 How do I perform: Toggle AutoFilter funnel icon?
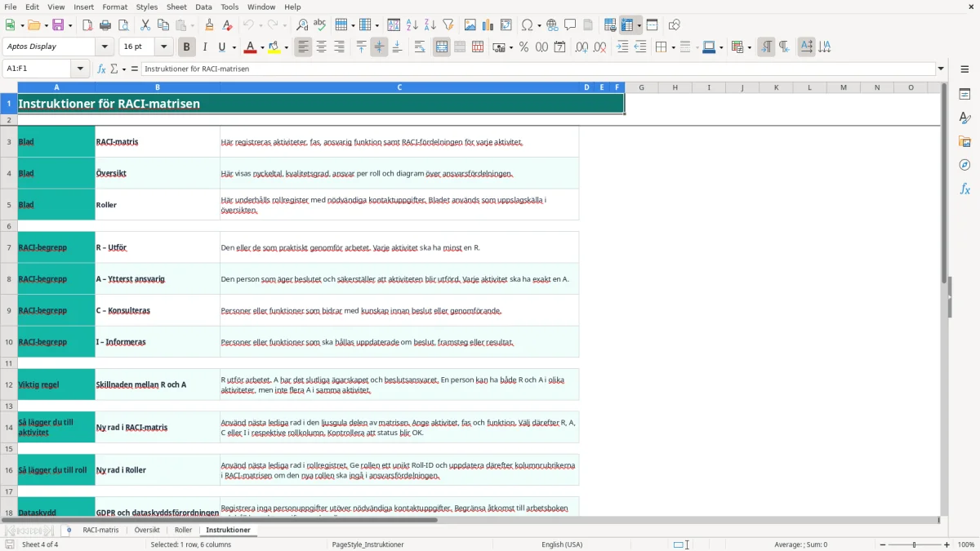[x=448, y=25]
